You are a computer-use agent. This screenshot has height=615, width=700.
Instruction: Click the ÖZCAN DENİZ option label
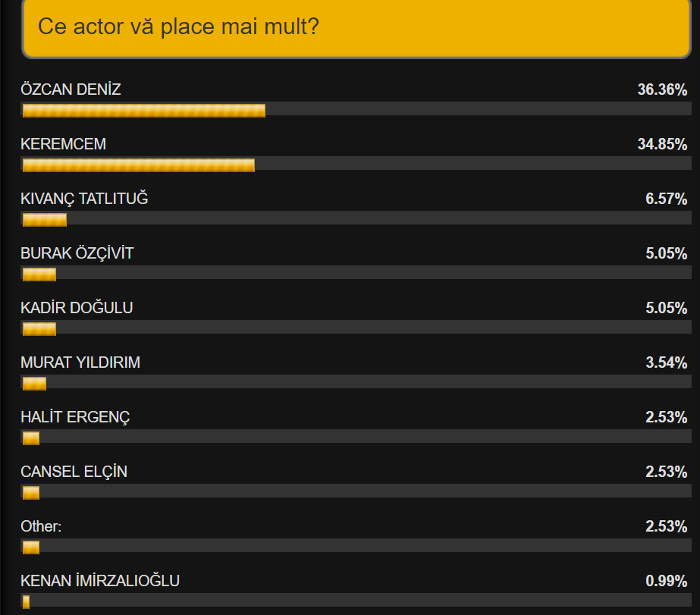pyautogui.click(x=71, y=89)
